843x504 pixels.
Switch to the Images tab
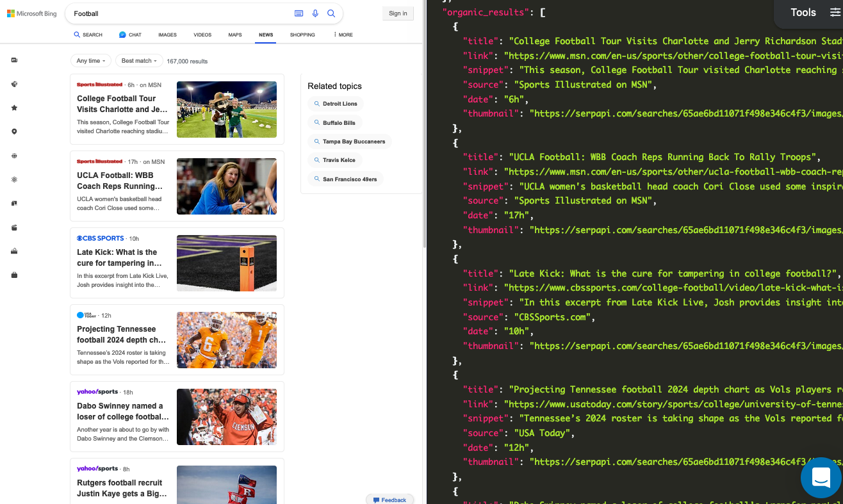[x=167, y=35]
